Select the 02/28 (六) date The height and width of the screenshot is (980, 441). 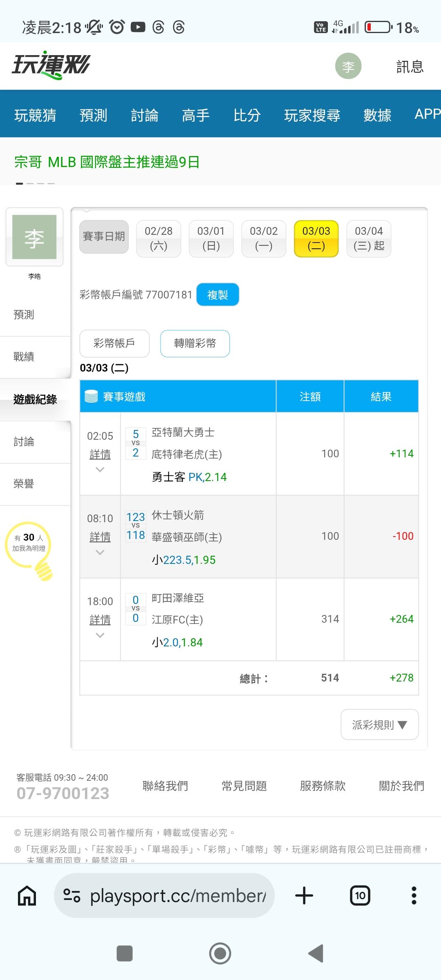click(x=158, y=238)
